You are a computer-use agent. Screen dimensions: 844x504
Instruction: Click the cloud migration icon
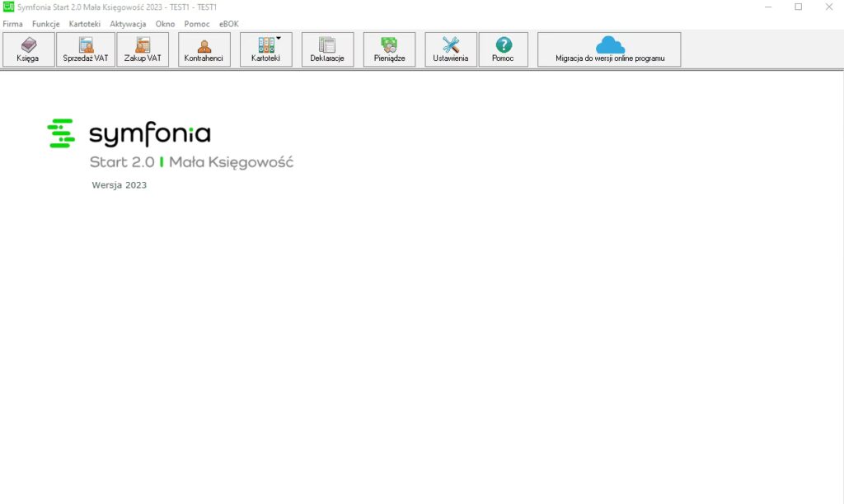(609, 44)
